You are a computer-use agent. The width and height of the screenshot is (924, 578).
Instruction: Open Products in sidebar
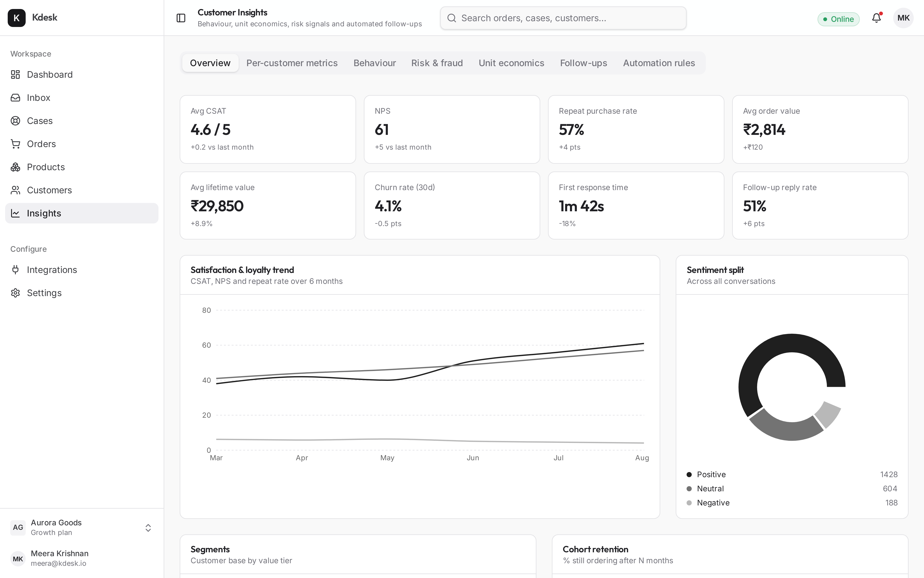coord(82,167)
